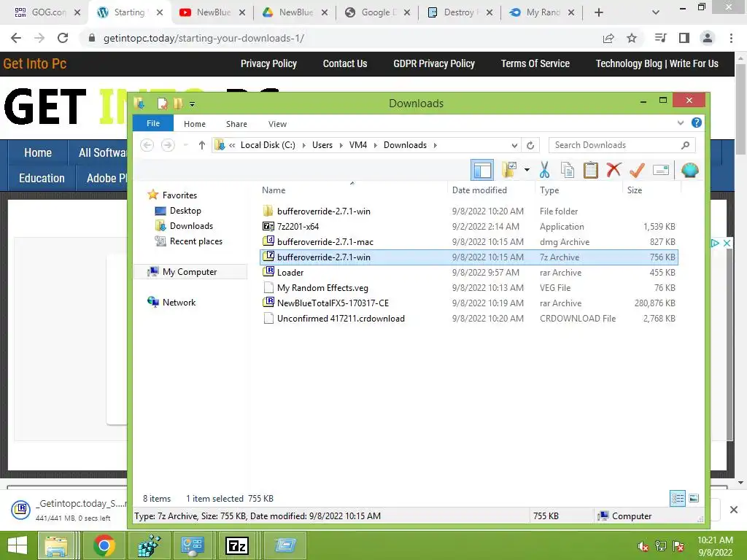Viewport: 747px width, 560px height.
Task: Open quick access toolbar customize dropdown
Action: click(192, 104)
